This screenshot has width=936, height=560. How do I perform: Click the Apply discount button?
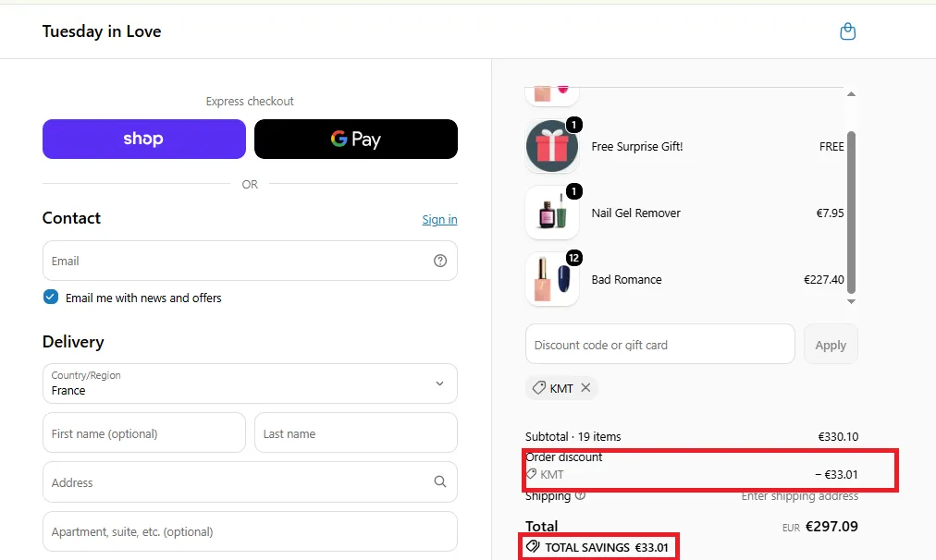[x=831, y=344]
